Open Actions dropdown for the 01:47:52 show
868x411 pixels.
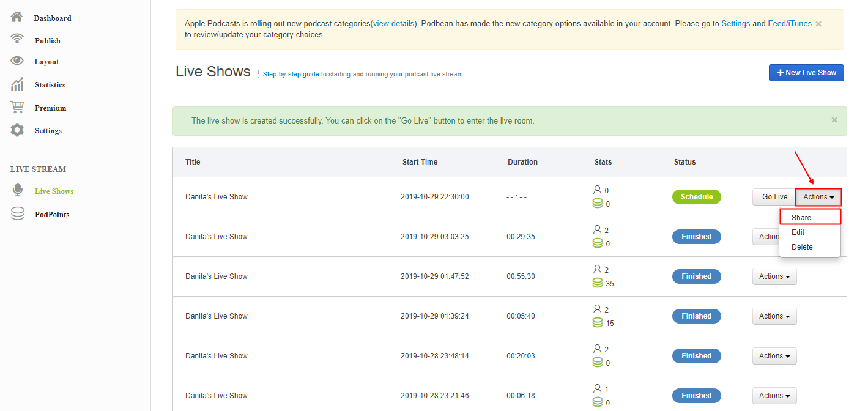[x=774, y=276]
